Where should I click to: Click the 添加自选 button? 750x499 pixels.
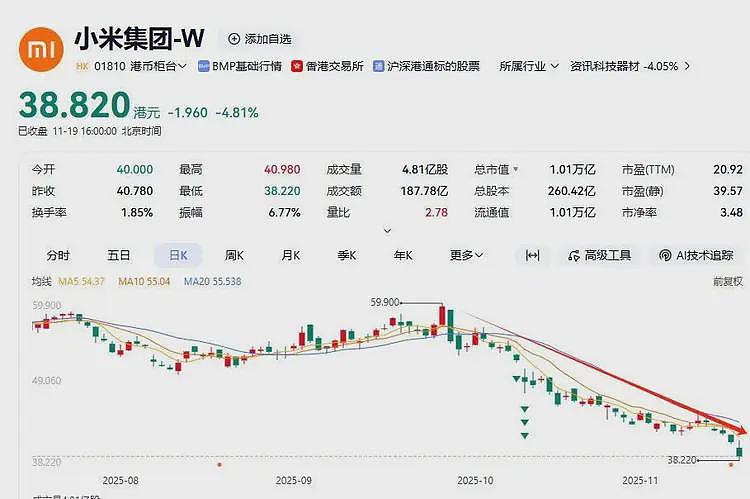[x=260, y=39]
